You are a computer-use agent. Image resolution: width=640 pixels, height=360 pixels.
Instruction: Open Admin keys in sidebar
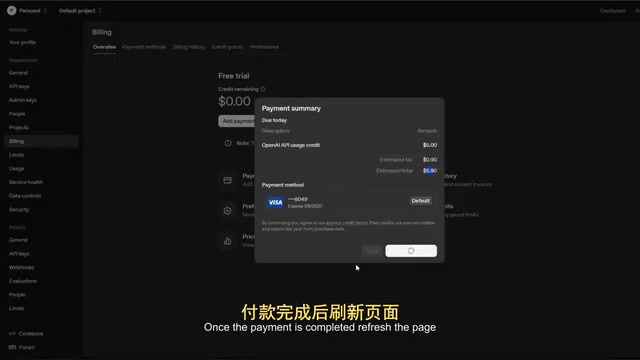(x=23, y=100)
